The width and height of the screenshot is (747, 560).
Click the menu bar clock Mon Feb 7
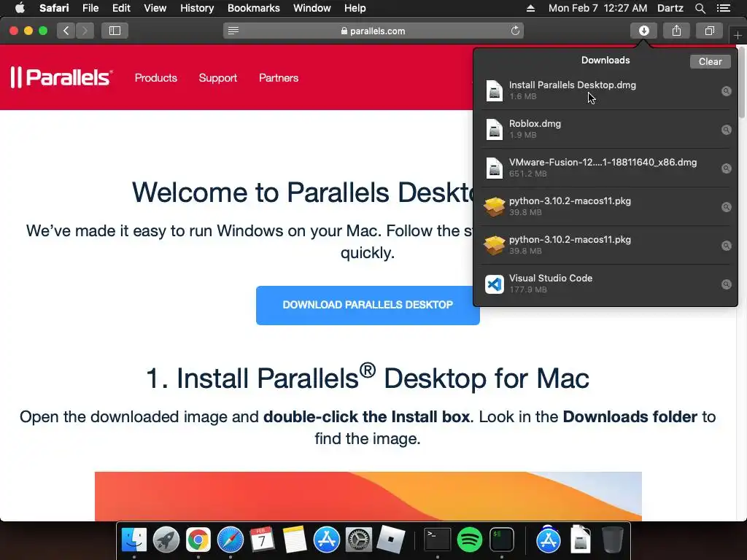click(597, 8)
